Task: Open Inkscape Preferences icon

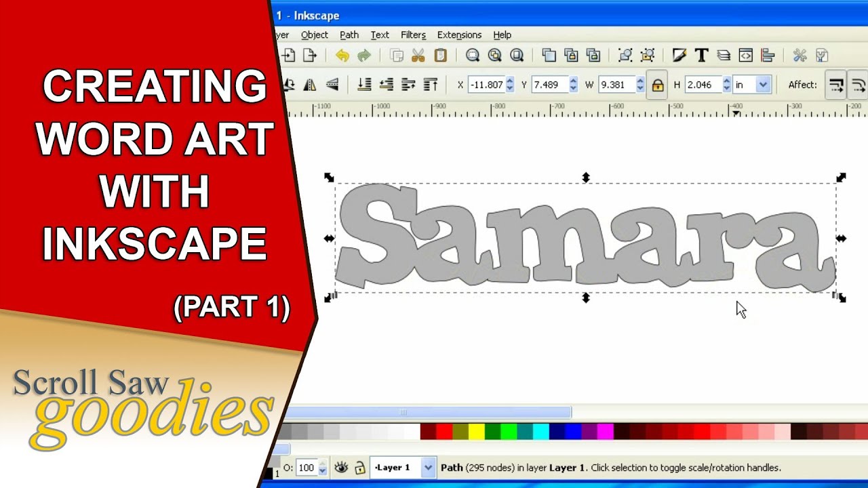Action: [800, 56]
